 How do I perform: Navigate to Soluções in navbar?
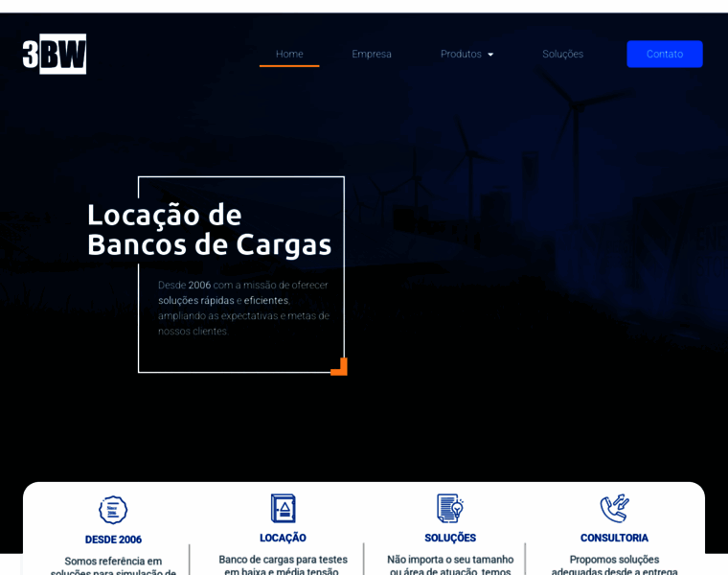562,54
